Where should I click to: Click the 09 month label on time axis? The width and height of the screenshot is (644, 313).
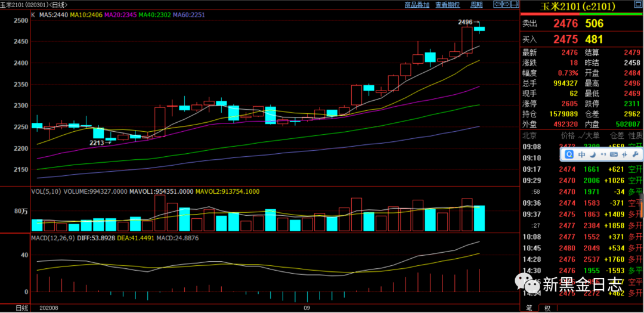(x=306, y=308)
